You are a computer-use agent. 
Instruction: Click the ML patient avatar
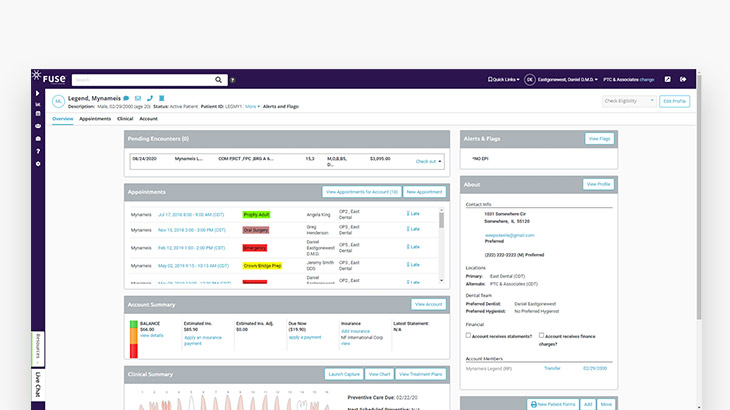coord(58,101)
